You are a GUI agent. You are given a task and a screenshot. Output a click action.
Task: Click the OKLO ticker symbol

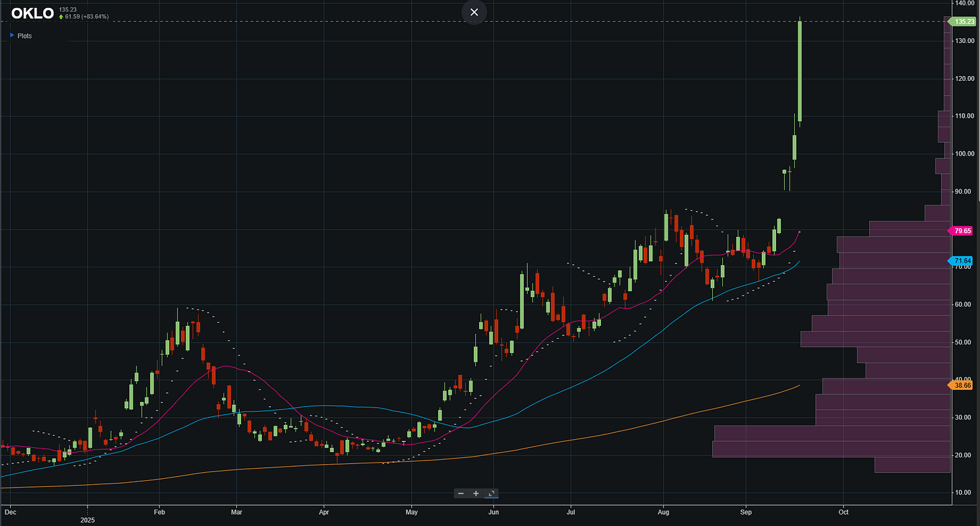pos(32,13)
